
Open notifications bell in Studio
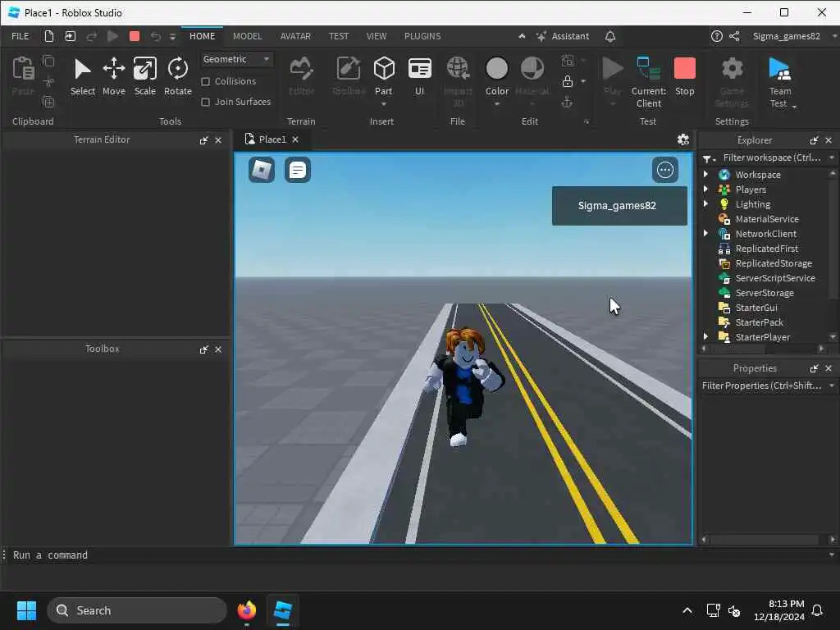(610, 36)
